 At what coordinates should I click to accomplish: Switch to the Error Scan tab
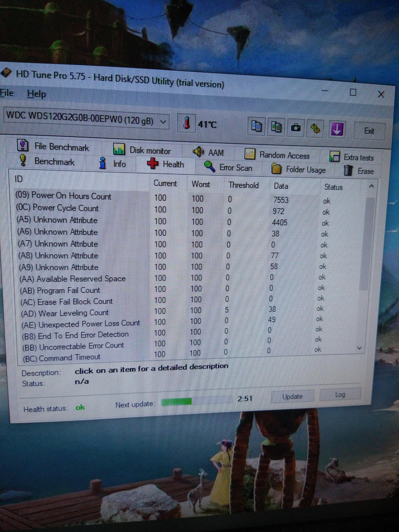(x=228, y=167)
